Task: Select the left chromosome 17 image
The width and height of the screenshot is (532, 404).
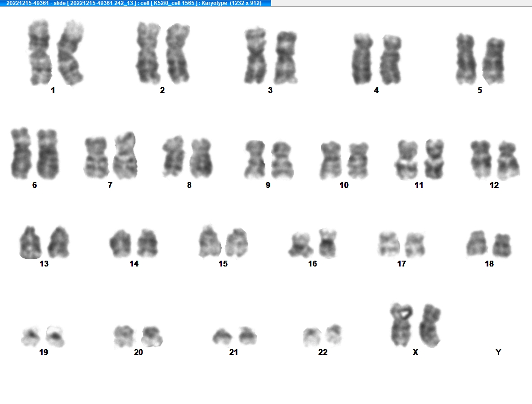Action: click(x=389, y=244)
